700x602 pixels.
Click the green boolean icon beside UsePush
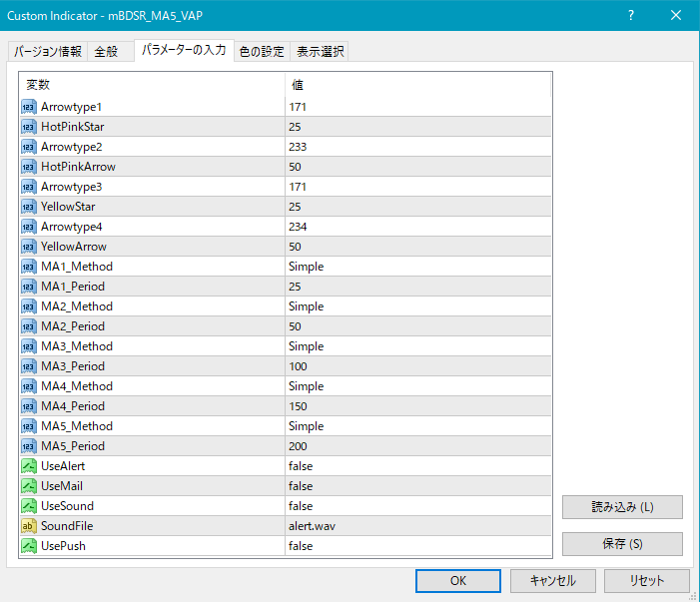point(29,546)
